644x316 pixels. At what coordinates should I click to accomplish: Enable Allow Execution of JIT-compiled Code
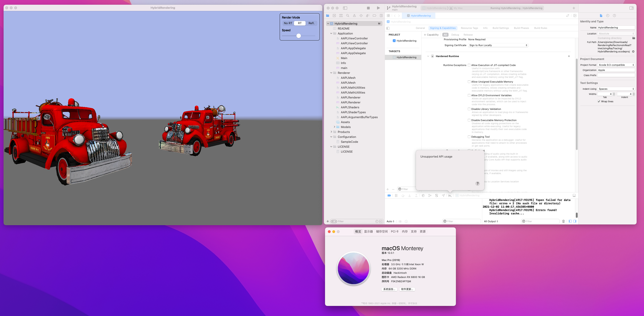pos(469,65)
